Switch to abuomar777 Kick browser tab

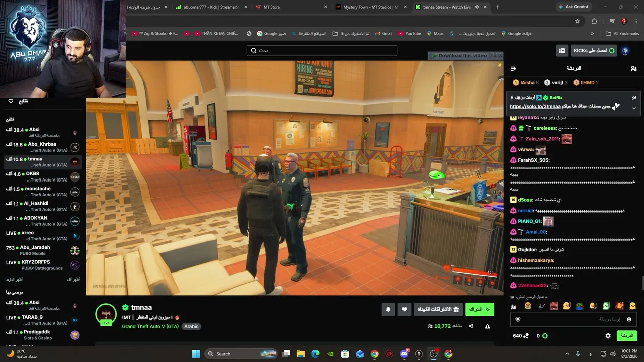coord(210,7)
